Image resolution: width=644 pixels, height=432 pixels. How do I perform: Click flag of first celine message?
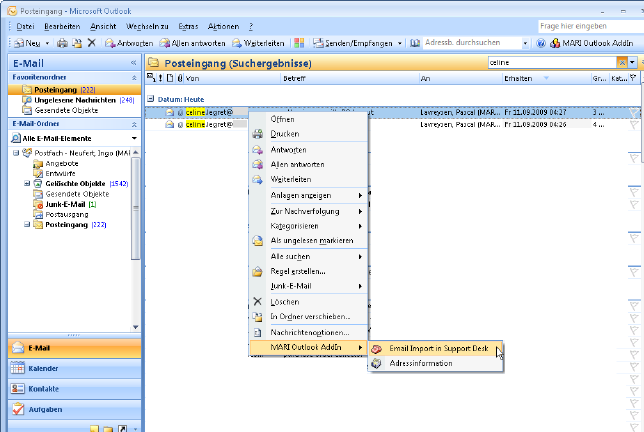(633, 113)
